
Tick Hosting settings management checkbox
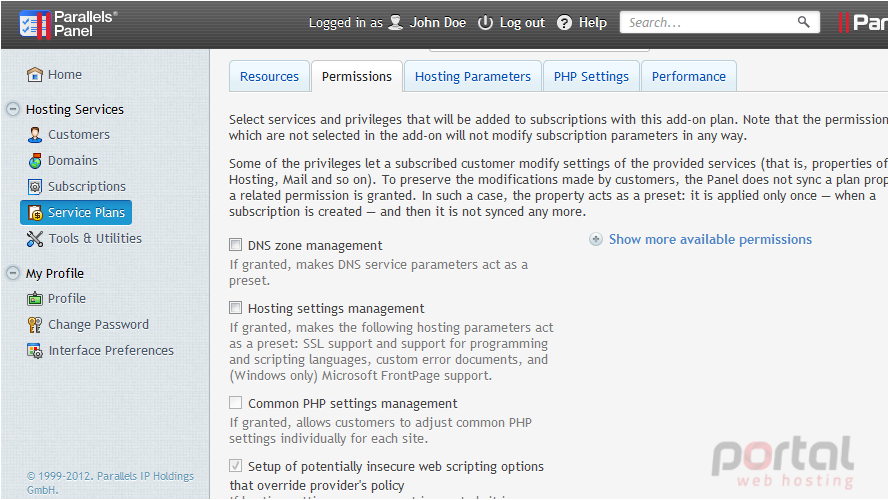(x=235, y=307)
